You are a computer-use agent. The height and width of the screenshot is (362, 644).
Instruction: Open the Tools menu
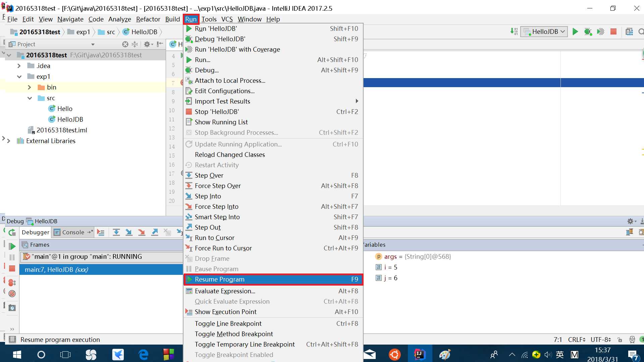point(209,19)
